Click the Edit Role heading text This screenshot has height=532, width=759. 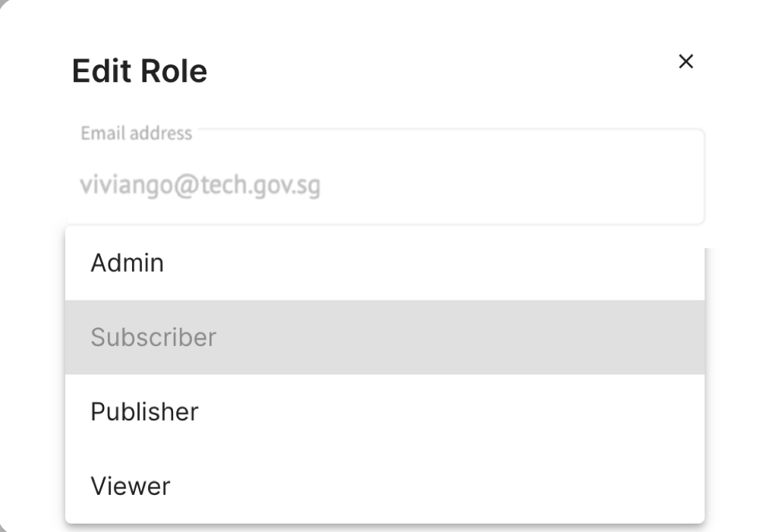point(140,71)
